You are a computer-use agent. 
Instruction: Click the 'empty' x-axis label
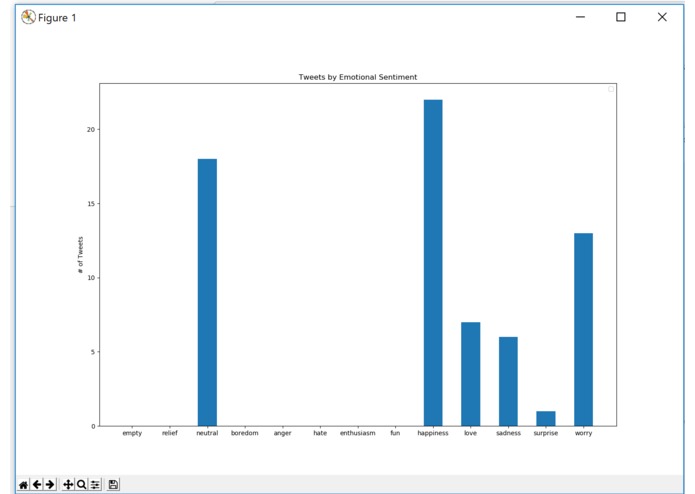(132, 433)
